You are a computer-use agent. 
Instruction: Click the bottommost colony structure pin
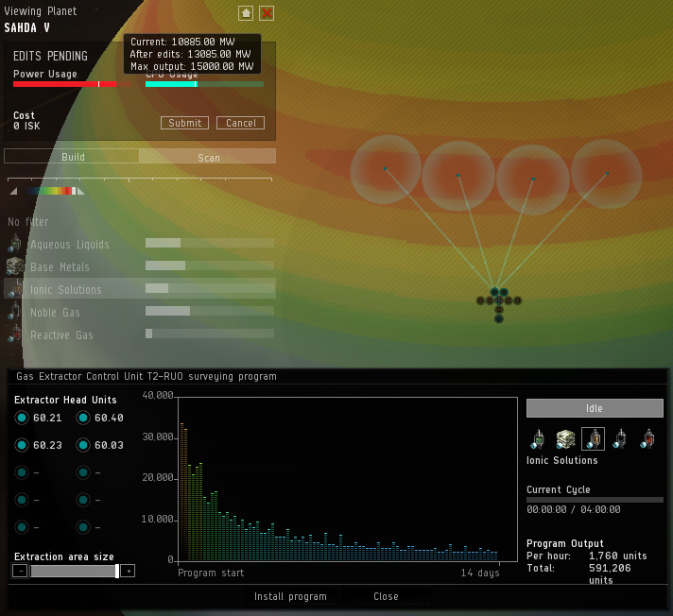click(498, 318)
